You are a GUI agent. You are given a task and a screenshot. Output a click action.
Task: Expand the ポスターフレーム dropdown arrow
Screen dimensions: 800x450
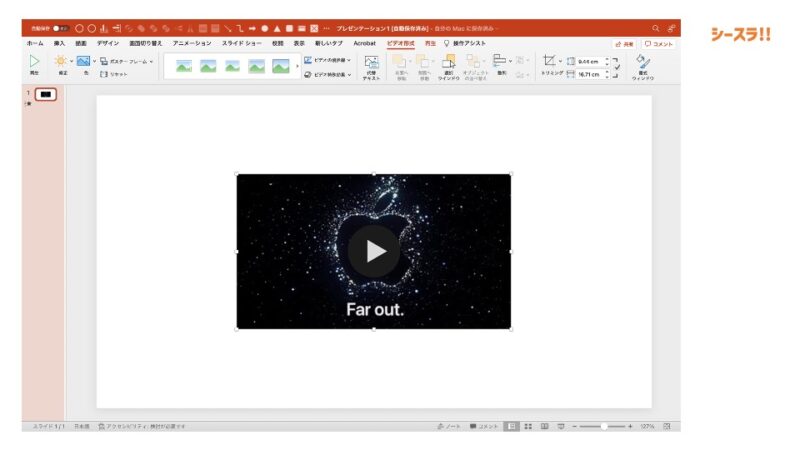[151, 61]
